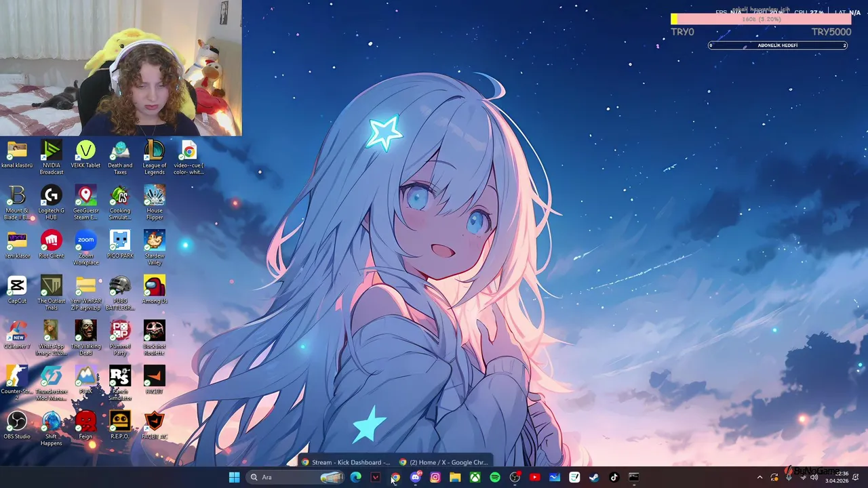This screenshot has height=488, width=868.
Task: Select Counter-Strike 2 desktop icon
Action: [x=17, y=384]
